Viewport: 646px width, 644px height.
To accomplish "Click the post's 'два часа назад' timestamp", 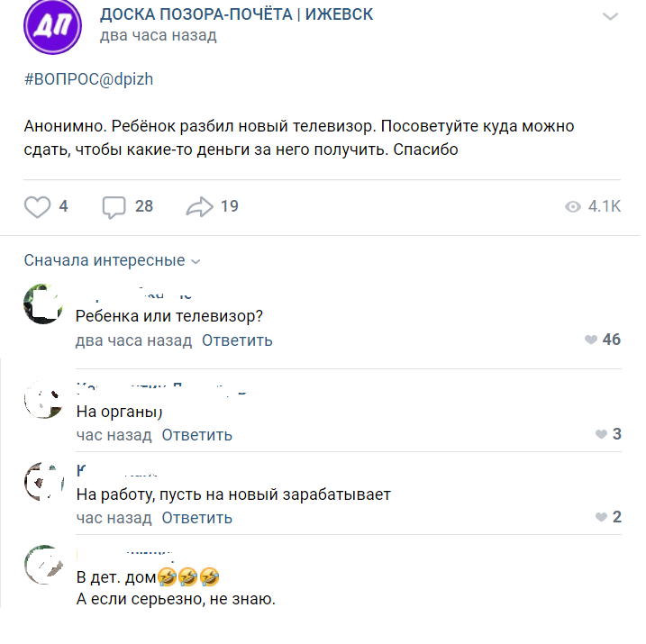I will coord(158,36).
